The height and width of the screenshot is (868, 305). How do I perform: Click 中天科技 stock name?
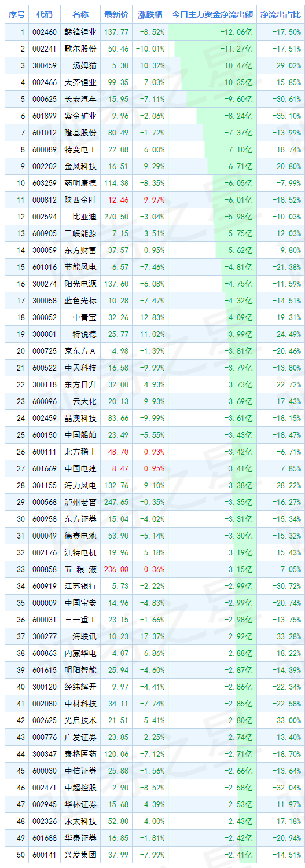pyautogui.click(x=80, y=368)
